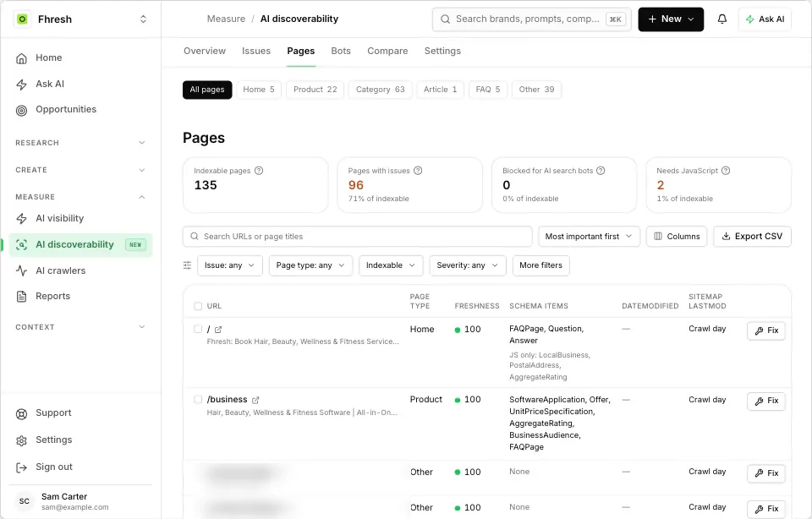Switch to the Issues tab
Viewport: 812px width, 519px height.
(256, 51)
